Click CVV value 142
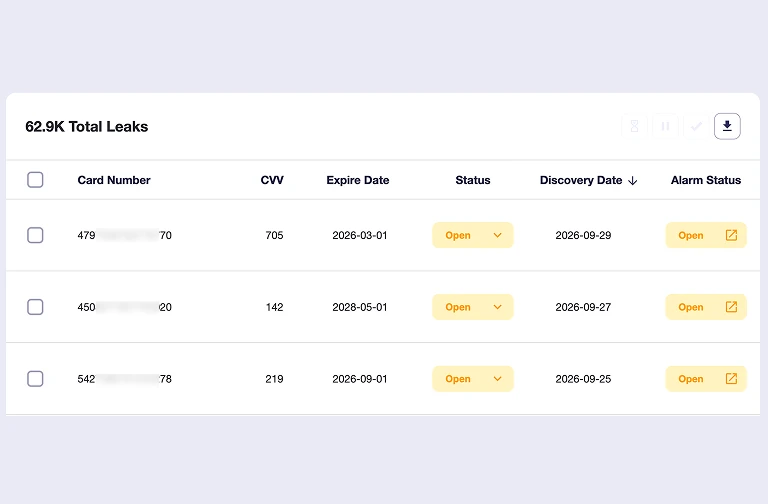This screenshot has width=768, height=504. pos(274,307)
